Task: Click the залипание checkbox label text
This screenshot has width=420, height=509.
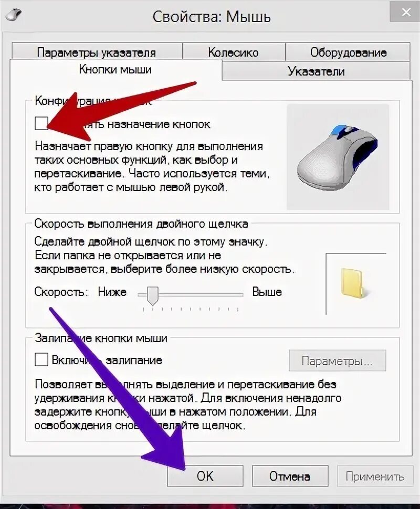Action: [x=134, y=360]
